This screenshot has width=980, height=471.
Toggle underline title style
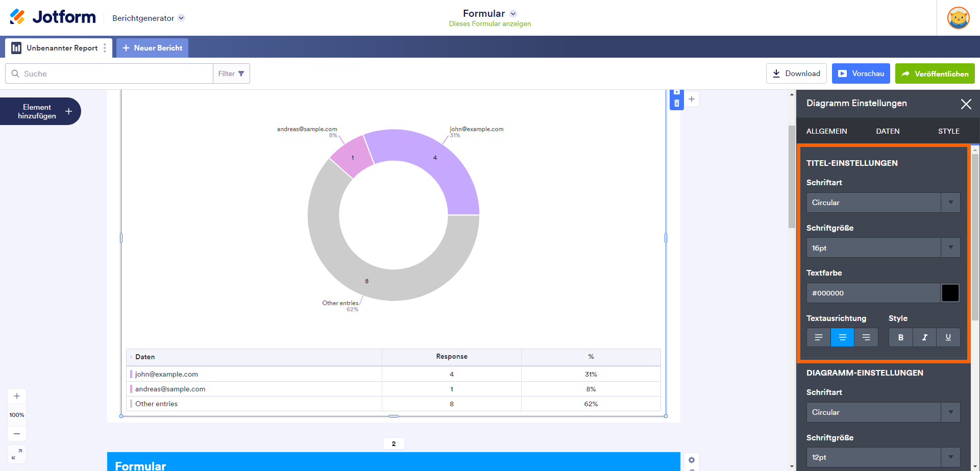tap(948, 337)
